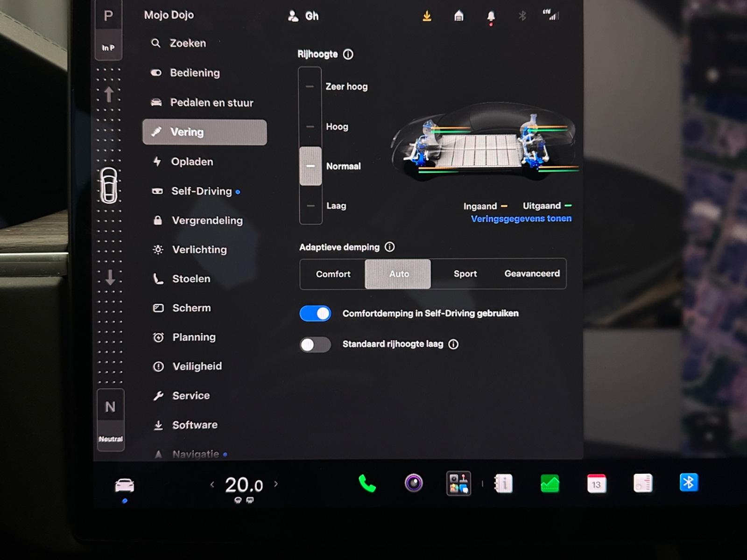This screenshot has height=560, width=747.
Task: Open the white notes app icon in dock
Action: point(643,483)
